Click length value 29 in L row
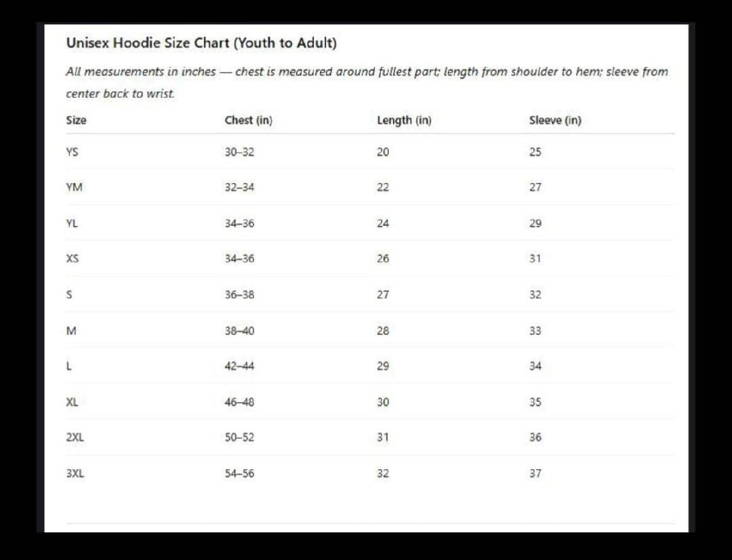This screenshot has width=732, height=560. (x=383, y=366)
